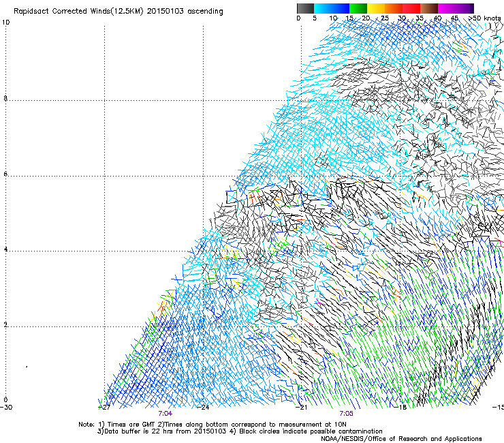
Task: Click the latitude axis label '0' at the bottom left
Action: tap(5, 400)
